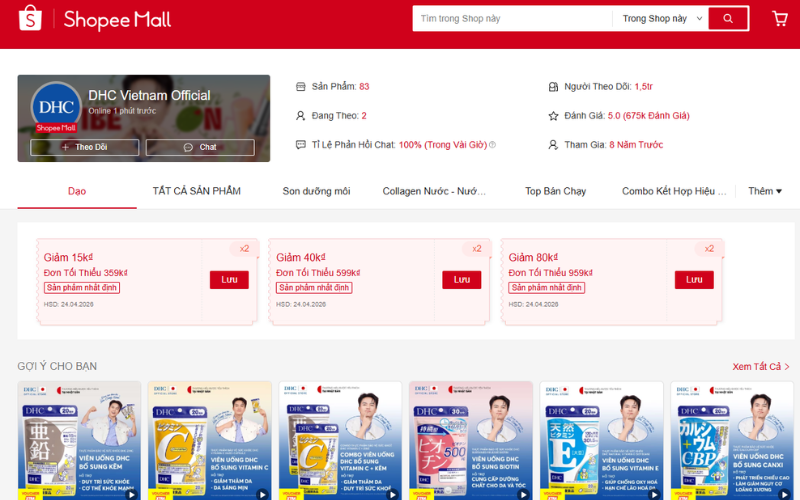Save the Giảm 15k₫ voucher with Lưu

(229, 280)
